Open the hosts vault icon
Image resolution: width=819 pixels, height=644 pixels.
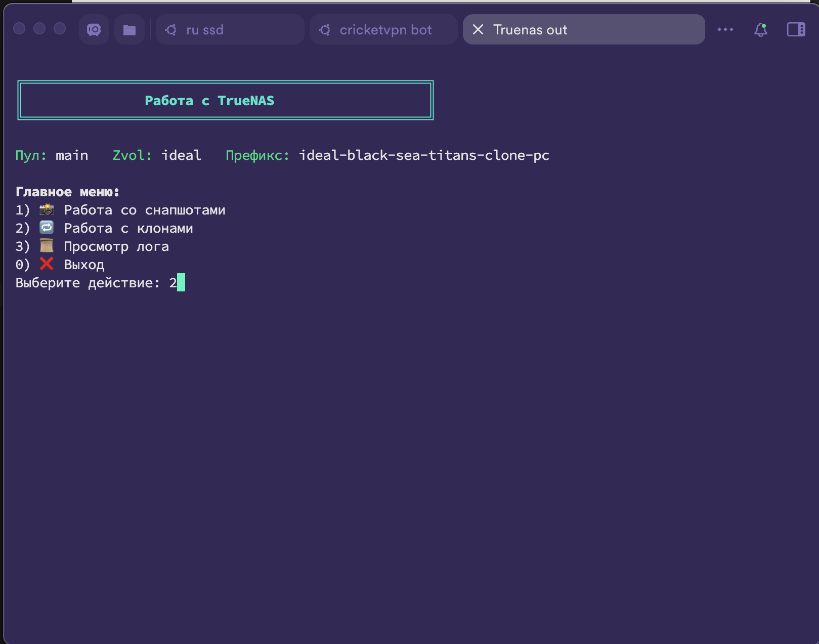(x=94, y=30)
